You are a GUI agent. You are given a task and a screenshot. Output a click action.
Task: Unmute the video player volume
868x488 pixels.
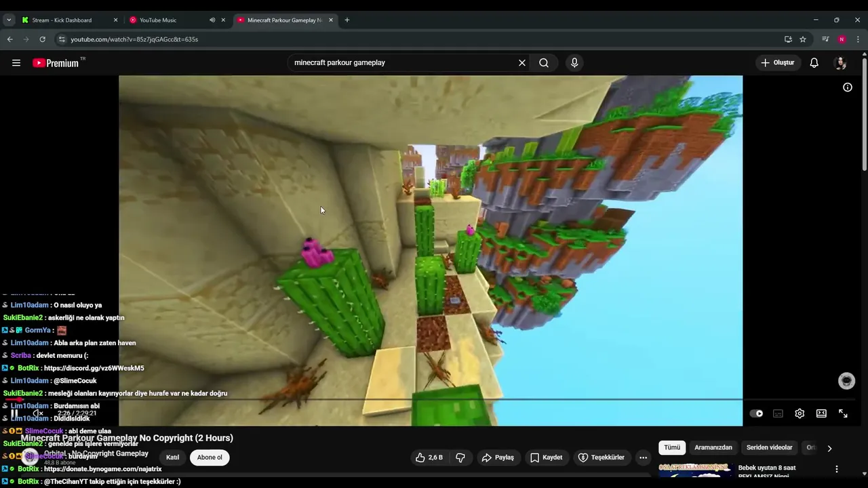pos(38,413)
